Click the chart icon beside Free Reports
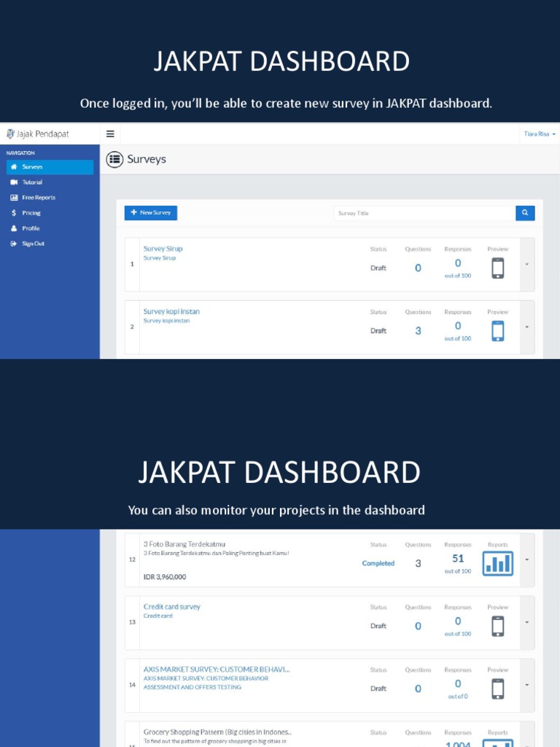 click(x=14, y=197)
